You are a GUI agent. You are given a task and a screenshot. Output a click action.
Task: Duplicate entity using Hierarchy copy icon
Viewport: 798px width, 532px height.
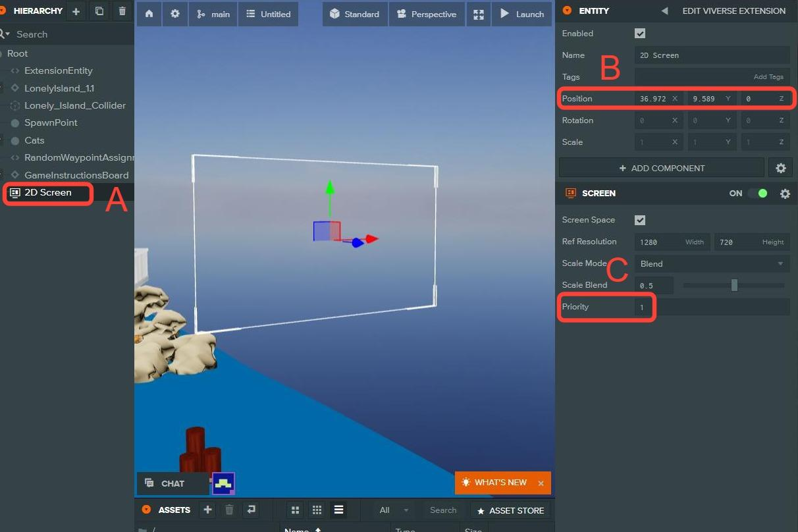99,11
